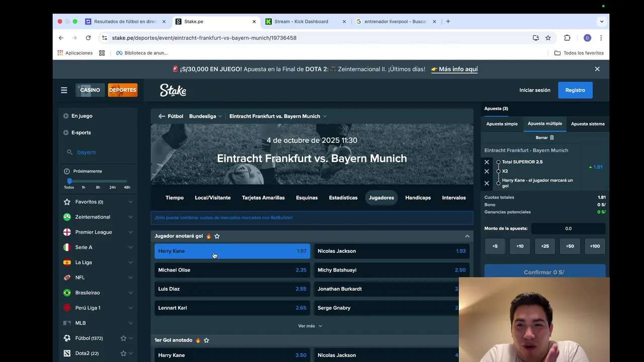This screenshot has width=644, height=362.
Task: Click Iniciar sesión link
Action: [x=535, y=90]
